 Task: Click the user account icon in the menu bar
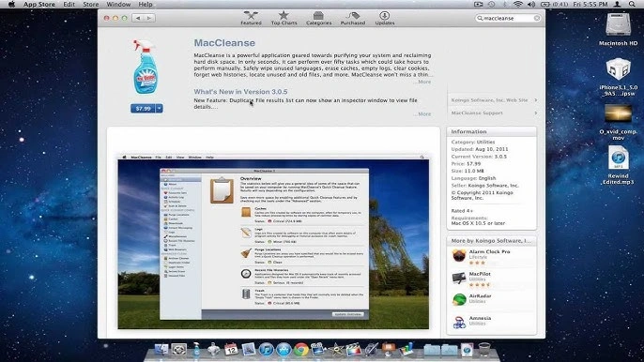click(x=617, y=4)
